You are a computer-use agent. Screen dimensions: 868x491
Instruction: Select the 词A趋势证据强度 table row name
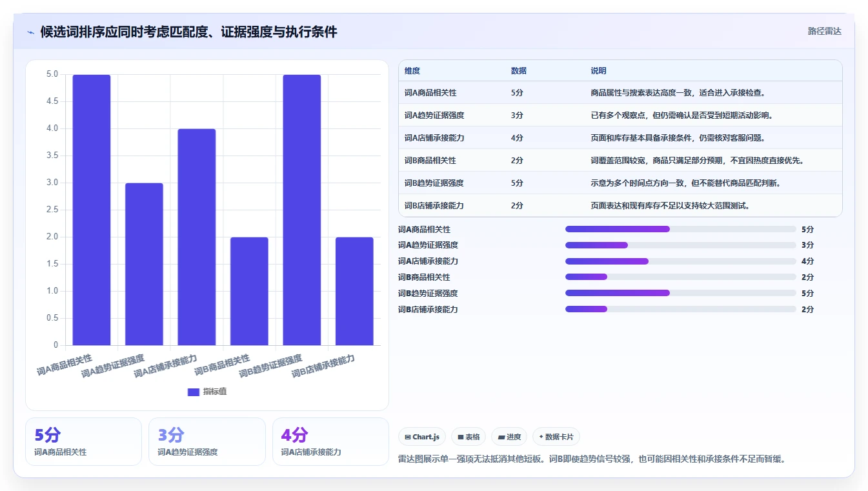(x=434, y=115)
